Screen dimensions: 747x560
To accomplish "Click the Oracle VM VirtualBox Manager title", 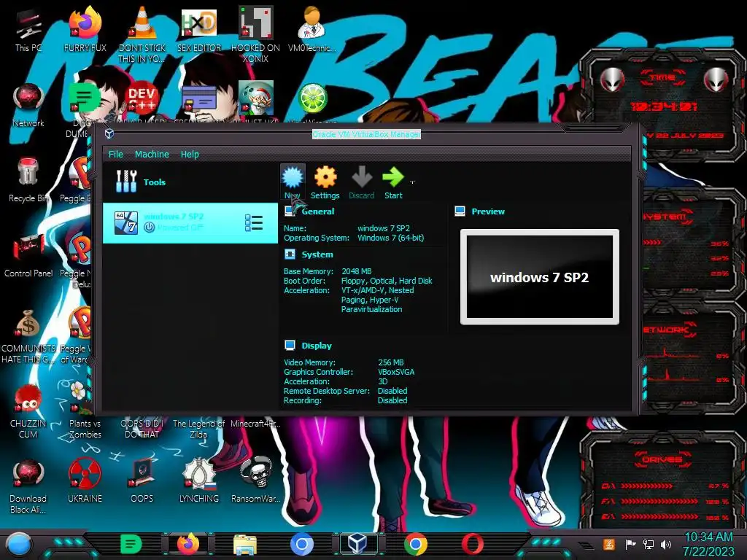I will (366, 134).
